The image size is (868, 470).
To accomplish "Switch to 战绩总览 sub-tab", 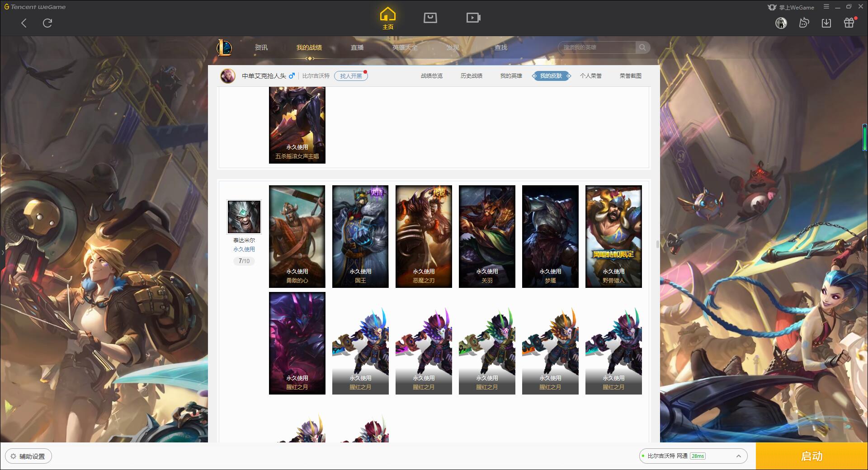I will (x=432, y=76).
